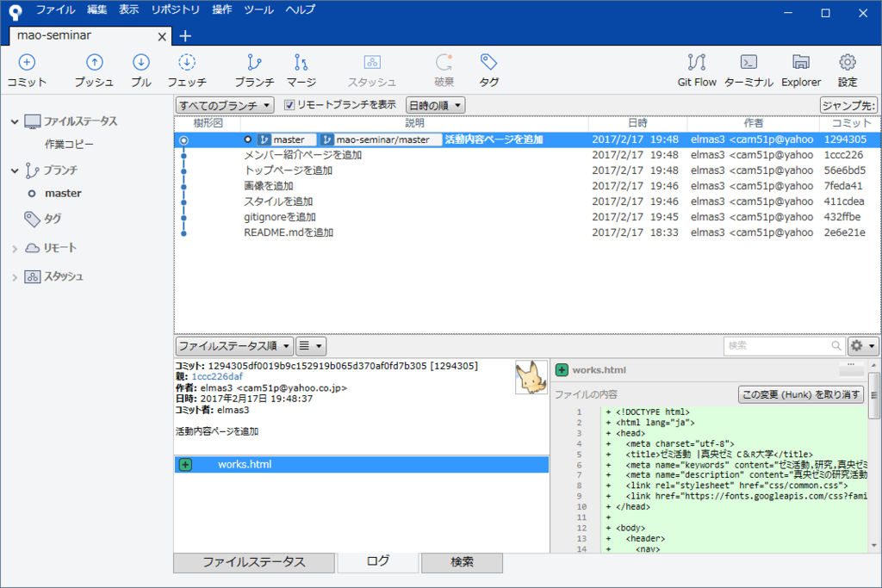
Task: Start a フェッチ (Fetch) operation
Action: [x=188, y=69]
